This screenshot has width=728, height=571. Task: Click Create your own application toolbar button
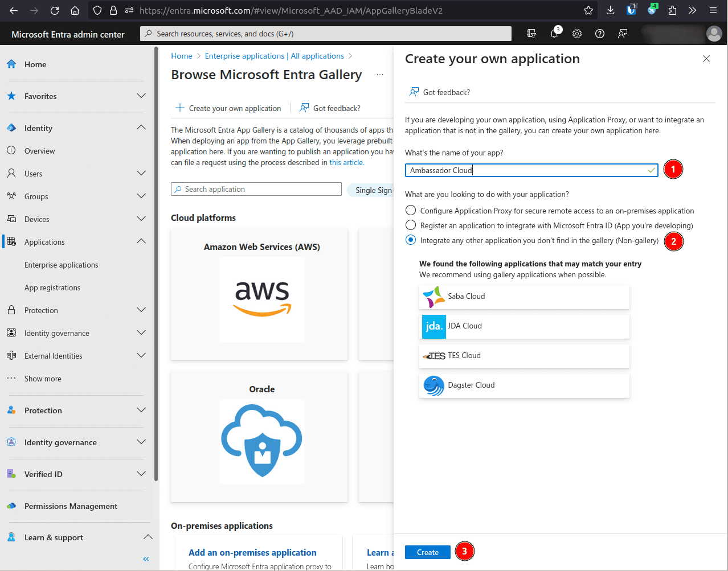click(228, 108)
